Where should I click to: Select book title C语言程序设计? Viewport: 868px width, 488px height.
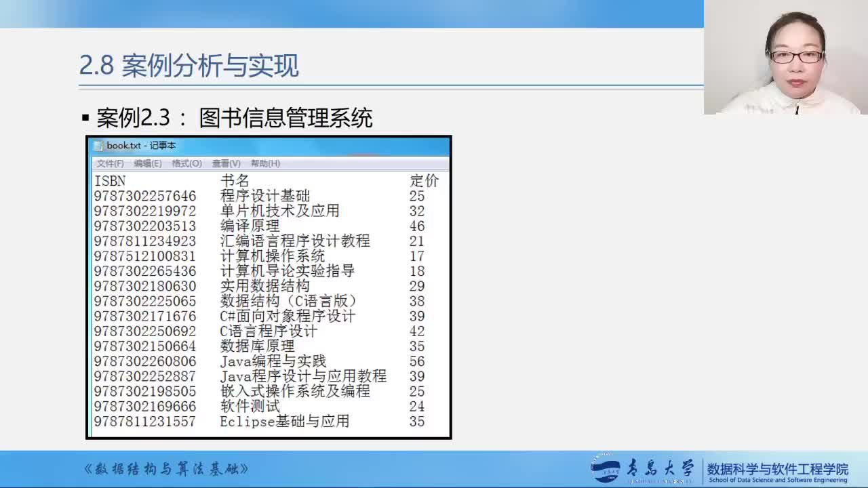269,331
